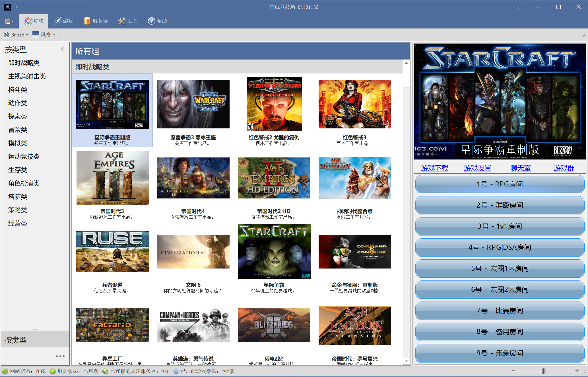Select 运动竞技类 category

click(24, 157)
